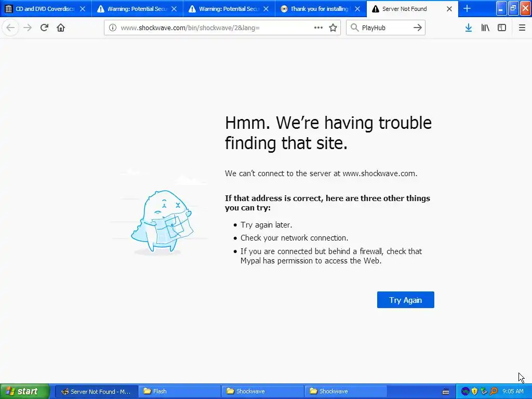Screen dimensions: 532x399
Task: Reload the current page
Action: click(x=44, y=28)
